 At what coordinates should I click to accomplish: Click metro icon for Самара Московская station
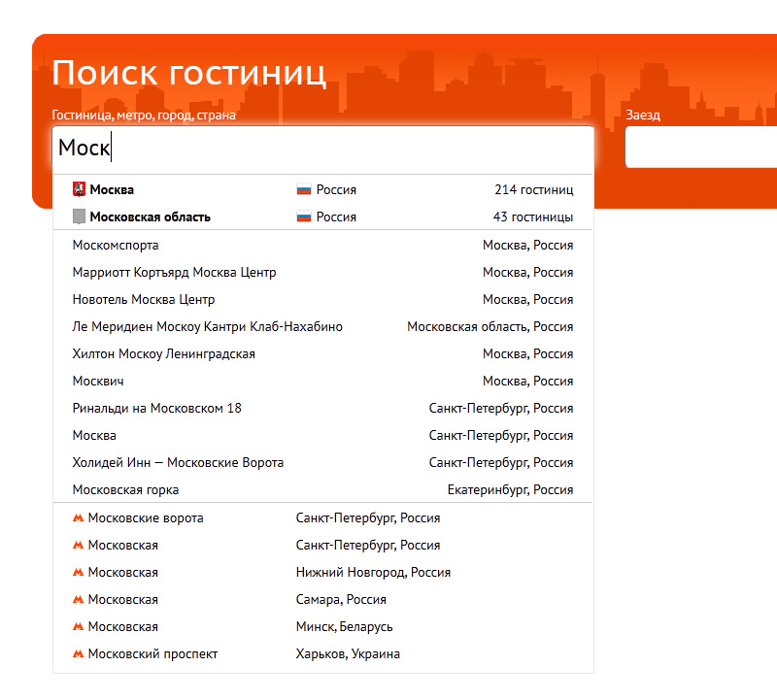pos(79,600)
